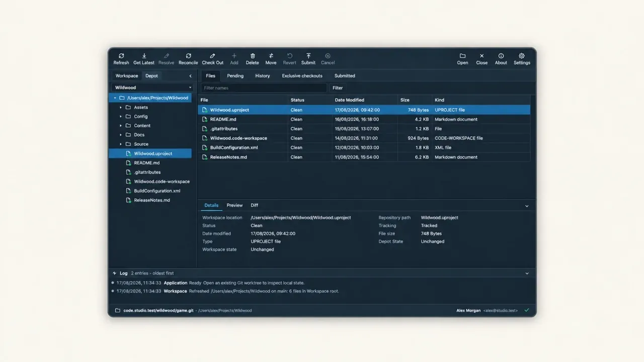The image size is (644, 362).
Task: Click the Add plus icon
Action: (234, 56)
